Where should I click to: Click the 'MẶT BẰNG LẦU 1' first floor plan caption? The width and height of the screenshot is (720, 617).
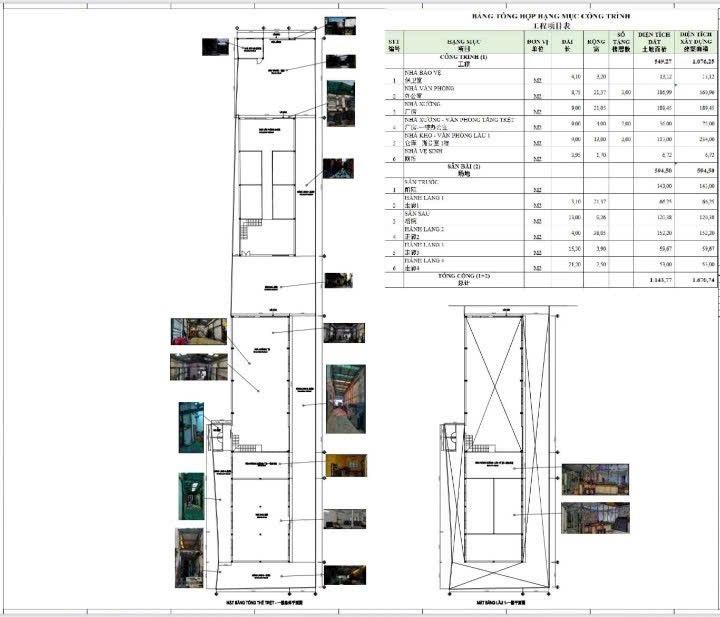coord(501,602)
